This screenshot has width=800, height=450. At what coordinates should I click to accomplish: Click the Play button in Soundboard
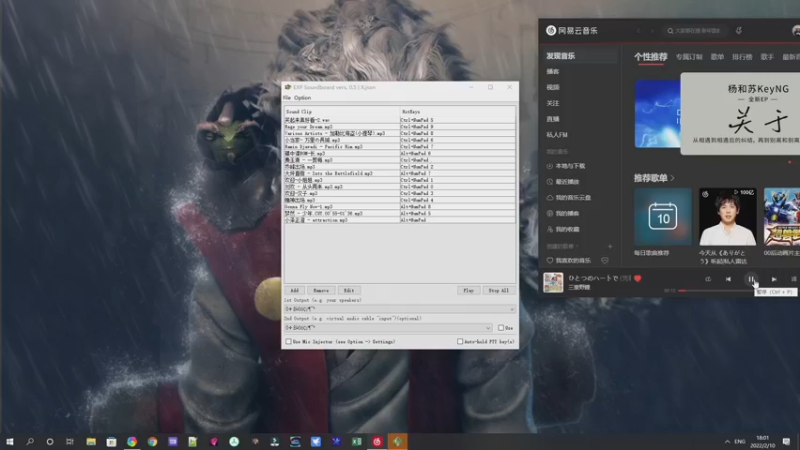(x=468, y=290)
